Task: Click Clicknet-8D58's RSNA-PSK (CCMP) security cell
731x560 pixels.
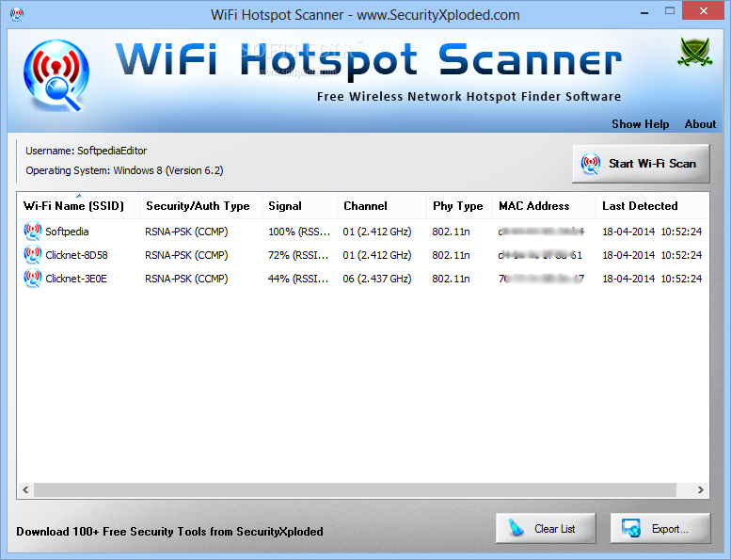Action: tap(186, 255)
